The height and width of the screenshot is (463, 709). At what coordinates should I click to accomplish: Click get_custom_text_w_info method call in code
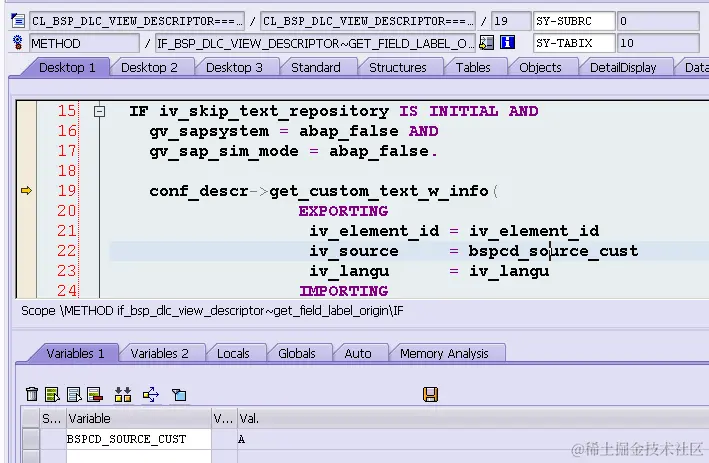pos(379,191)
